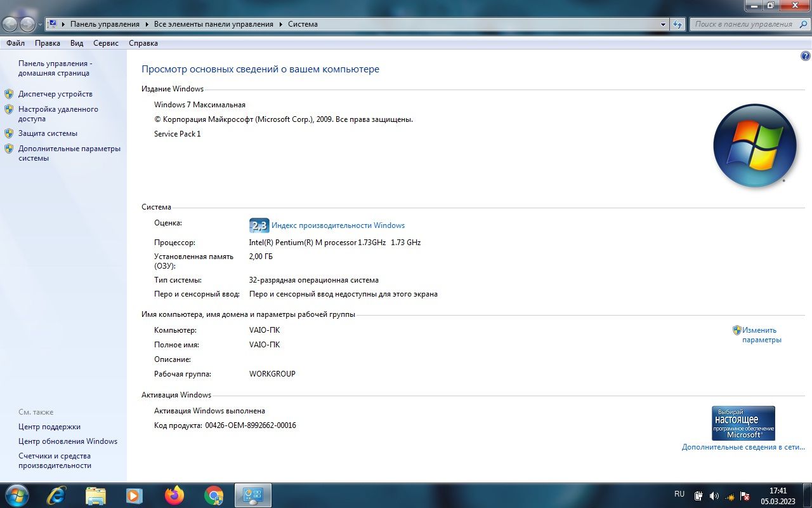Viewport: 812px width, 508px height.
Task: Expand arrow before Система breadcrumb
Action: 280,24
